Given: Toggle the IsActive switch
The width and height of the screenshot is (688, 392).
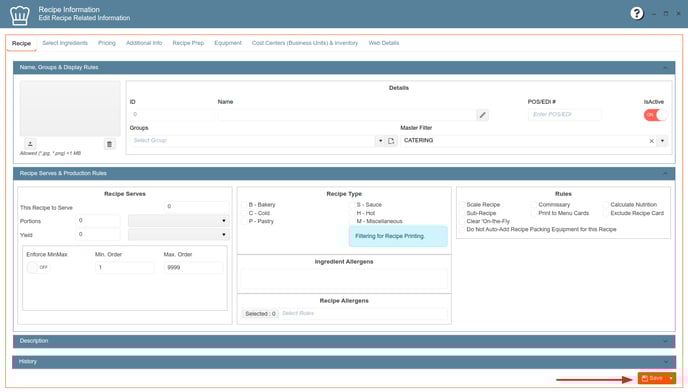Looking at the screenshot, I should [x=656, y=115].
